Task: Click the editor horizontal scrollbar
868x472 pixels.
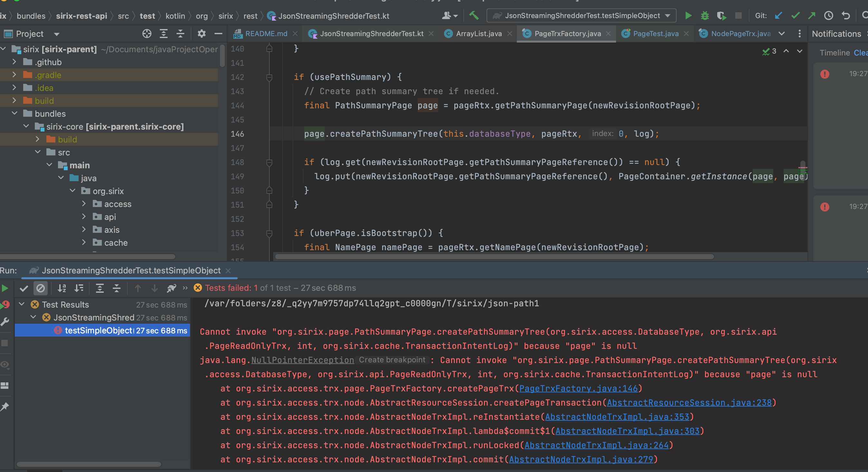Action: 494,257
